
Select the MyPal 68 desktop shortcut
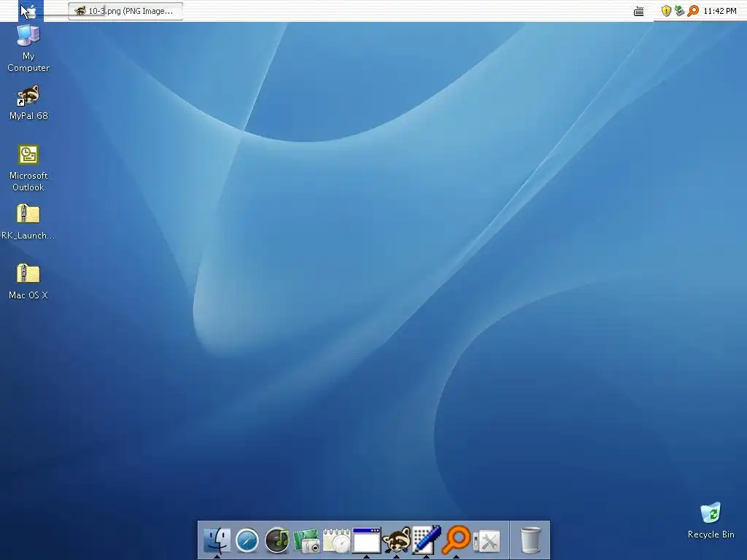pos(28,102)
